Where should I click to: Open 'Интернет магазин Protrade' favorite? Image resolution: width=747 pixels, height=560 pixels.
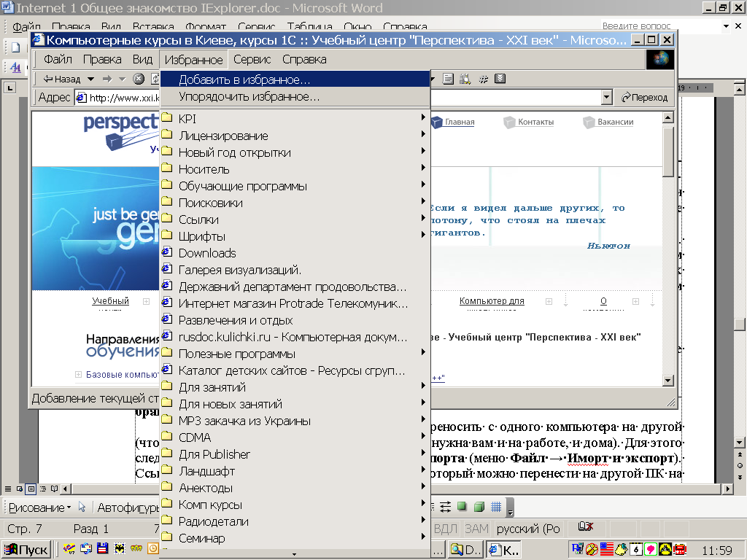295,303
